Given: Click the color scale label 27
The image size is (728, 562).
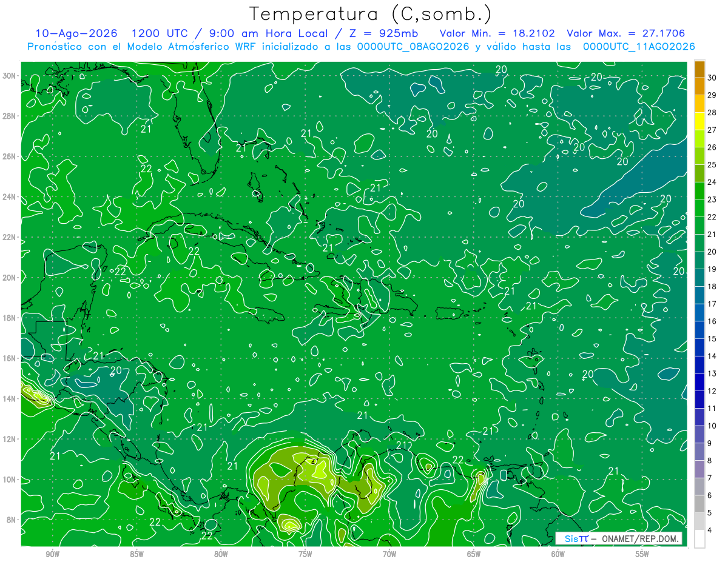Looking at the screenshot, I should coord(712,130).
